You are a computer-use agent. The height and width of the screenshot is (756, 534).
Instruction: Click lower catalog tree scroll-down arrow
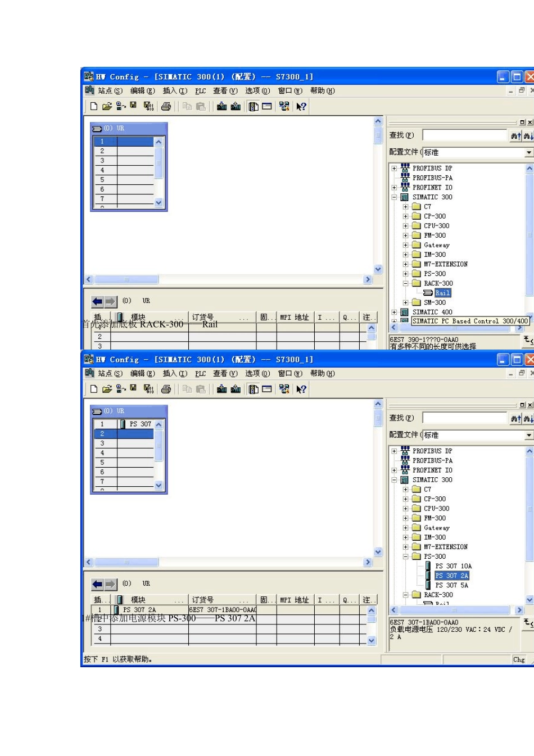[x=530, y=600]
